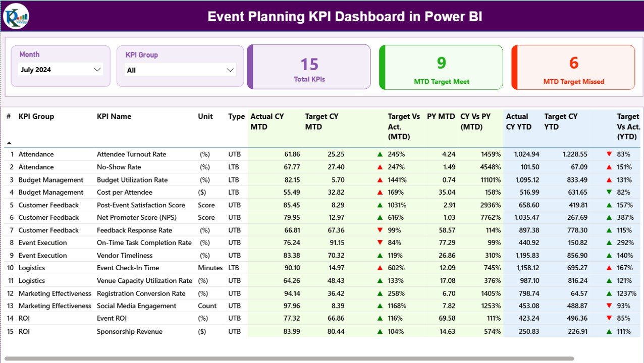
Task: Click the Unit column header
Action: (205, 116)
